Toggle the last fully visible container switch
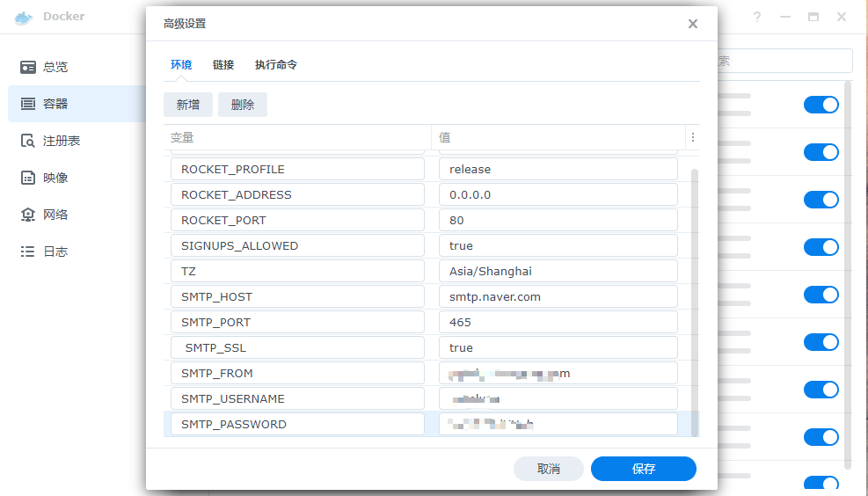Viewport: 868px width, 496px height. [821, 437]
